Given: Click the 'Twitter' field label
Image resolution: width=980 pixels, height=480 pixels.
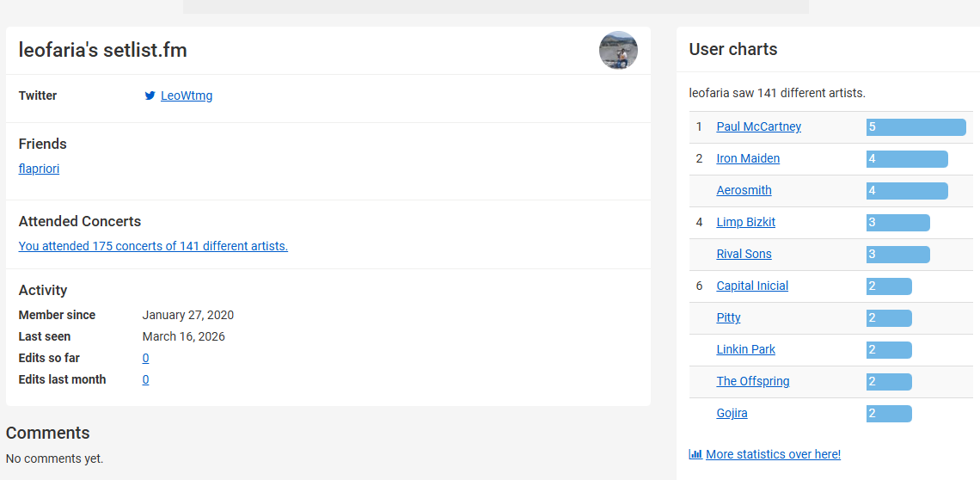Looking at the screenshot, I should tap(38, 95).
